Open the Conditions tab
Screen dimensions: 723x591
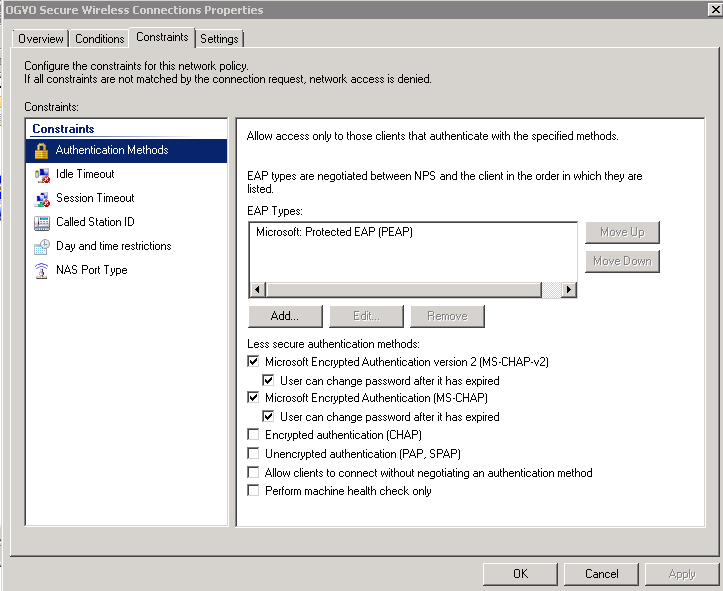(100, 39)
